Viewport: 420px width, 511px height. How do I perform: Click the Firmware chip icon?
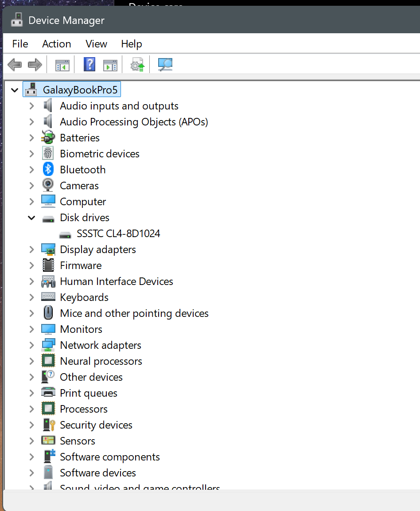click(x=48, y=265)
